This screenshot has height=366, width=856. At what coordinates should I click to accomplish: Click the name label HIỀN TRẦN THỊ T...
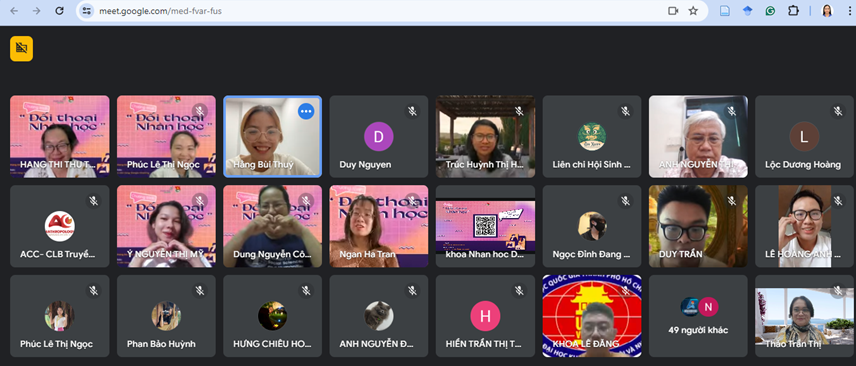pyautogui.click(x=484, y=344)
